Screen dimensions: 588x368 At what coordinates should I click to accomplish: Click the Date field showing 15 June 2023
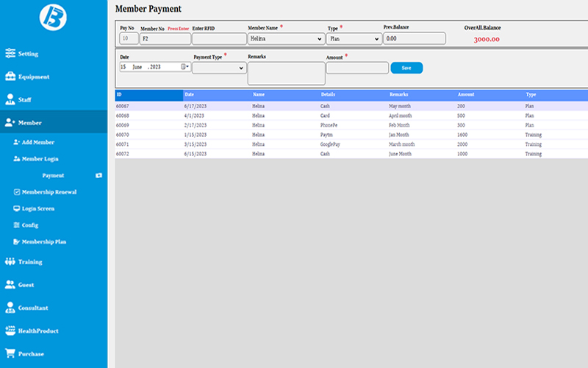155,67
